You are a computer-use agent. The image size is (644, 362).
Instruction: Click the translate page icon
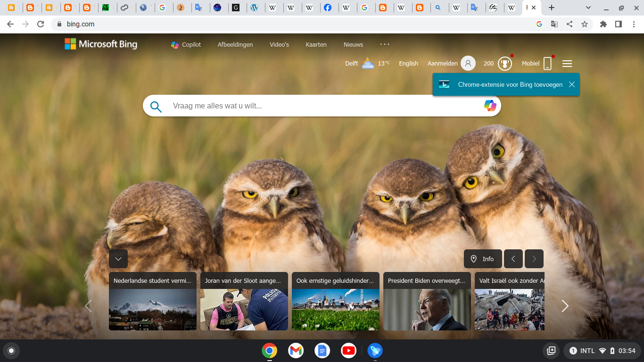554,24
